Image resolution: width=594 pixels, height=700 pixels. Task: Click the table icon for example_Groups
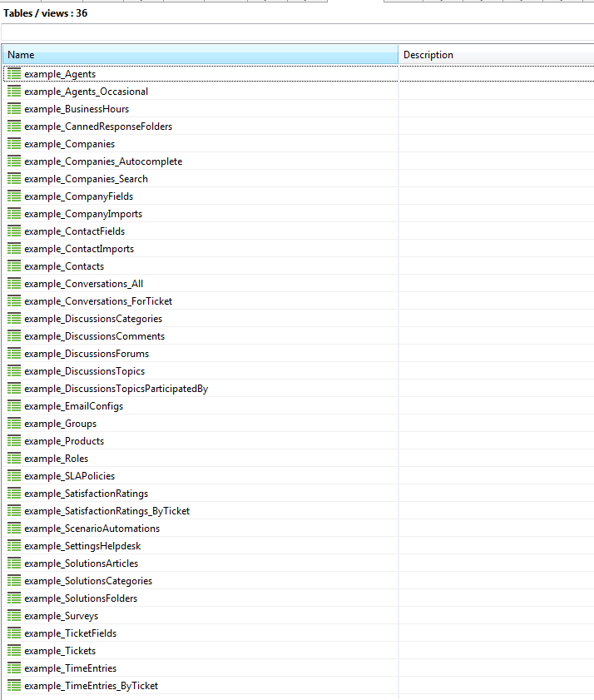coord(14,424)
